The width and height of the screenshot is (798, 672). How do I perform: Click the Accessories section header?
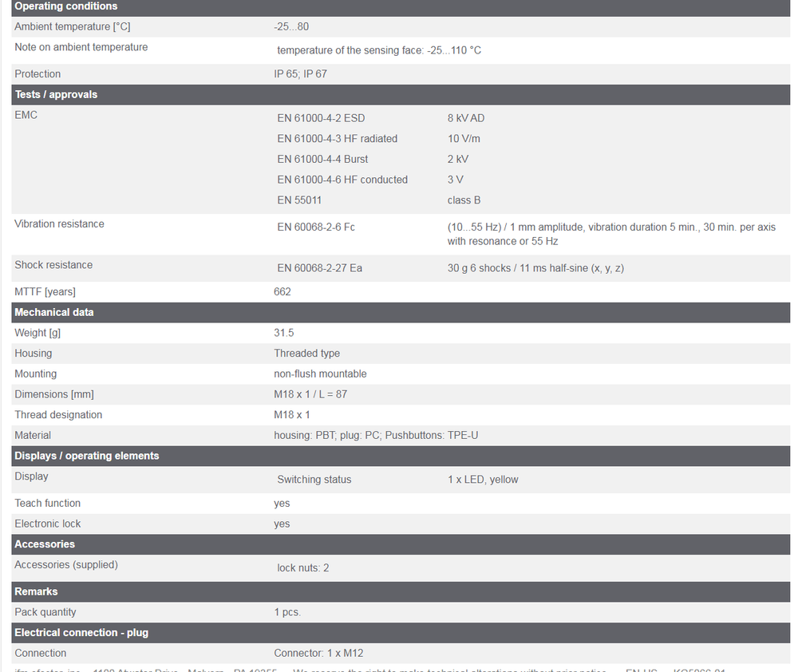point(45,544)
